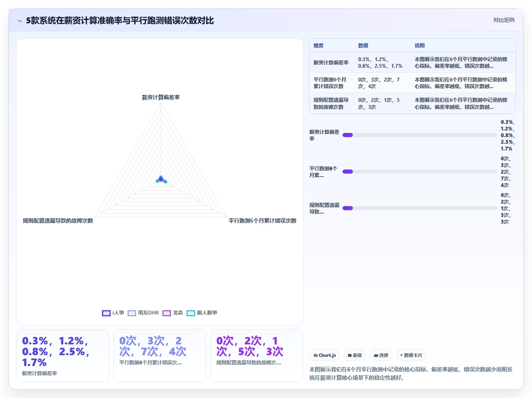
Task: Toggle the i人事 legend series
Action: coord(113,313)
